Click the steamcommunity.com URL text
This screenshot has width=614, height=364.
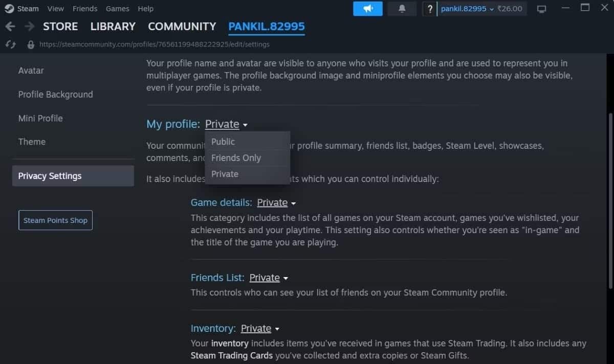click(x=154, y=44)
